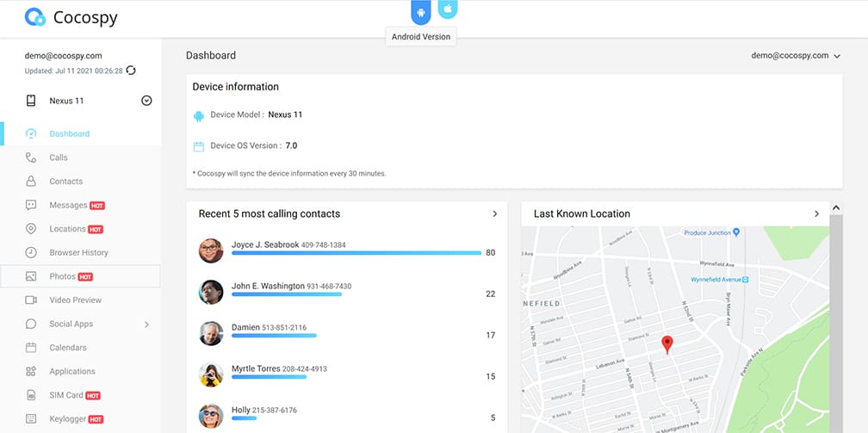Click the Recent 5 most calling contacts title

click(270, 213)
